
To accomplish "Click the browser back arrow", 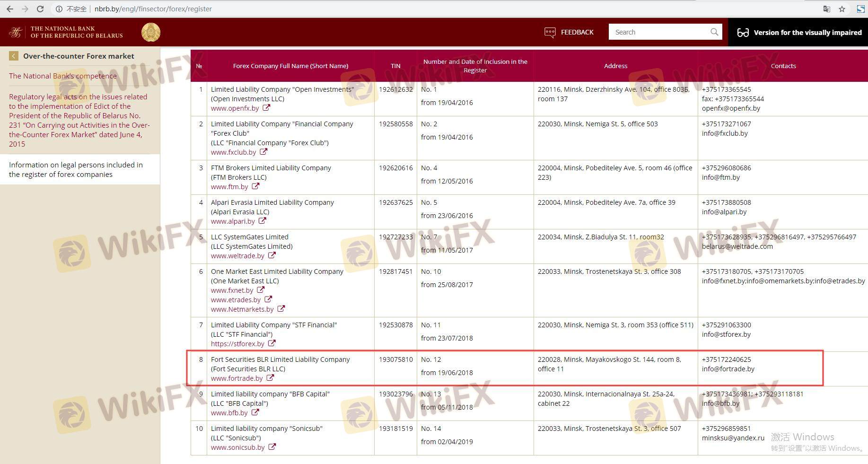I will tap(10, 9).
